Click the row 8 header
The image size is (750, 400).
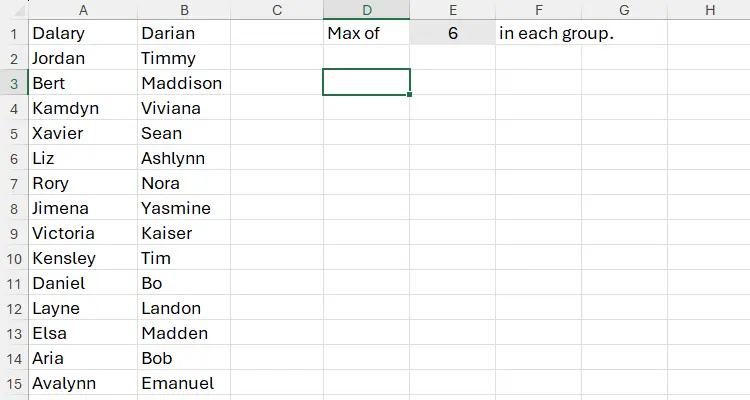point(13,208)
